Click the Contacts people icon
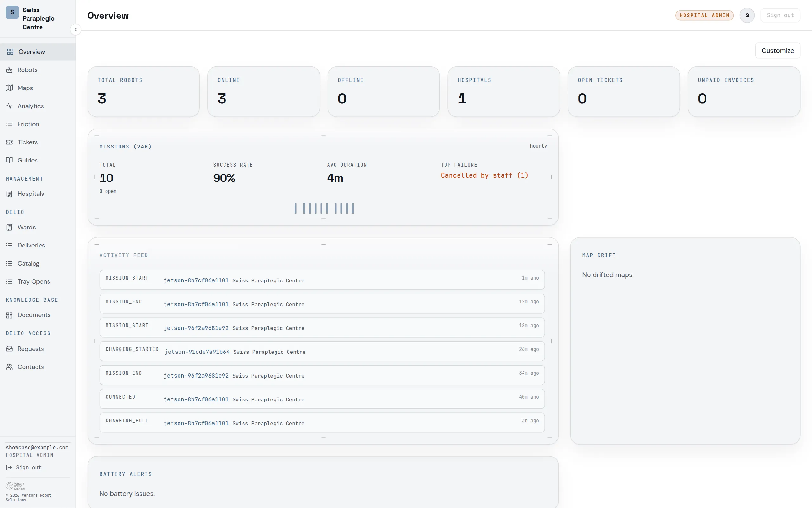The height and width of the screenshot is (508, 812). (10, 367)
